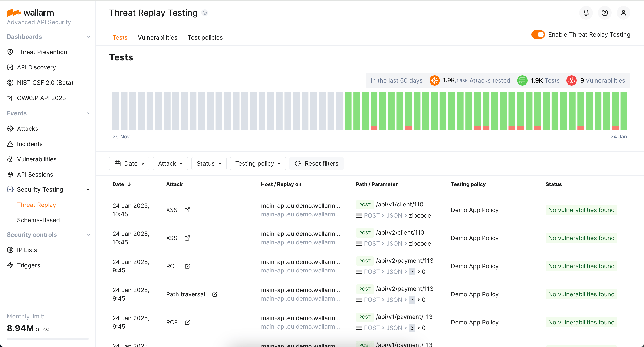Collapse the Security Testing section
Image resolution: width=644 pixels, height=347 pixels.
pyautogui.click(x=88, y=189)
